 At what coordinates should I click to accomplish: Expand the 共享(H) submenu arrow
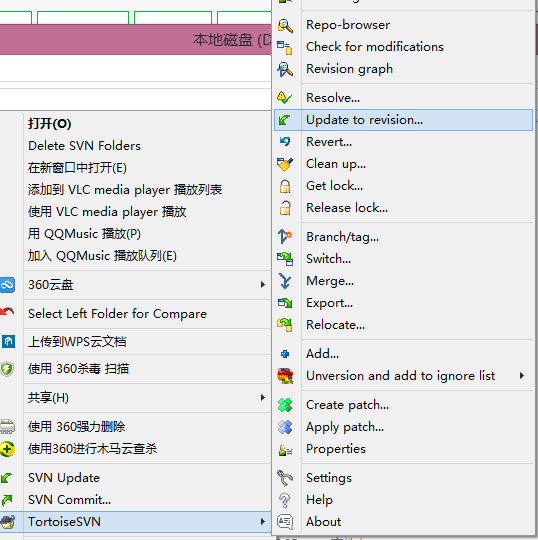[x=263, y=398]
